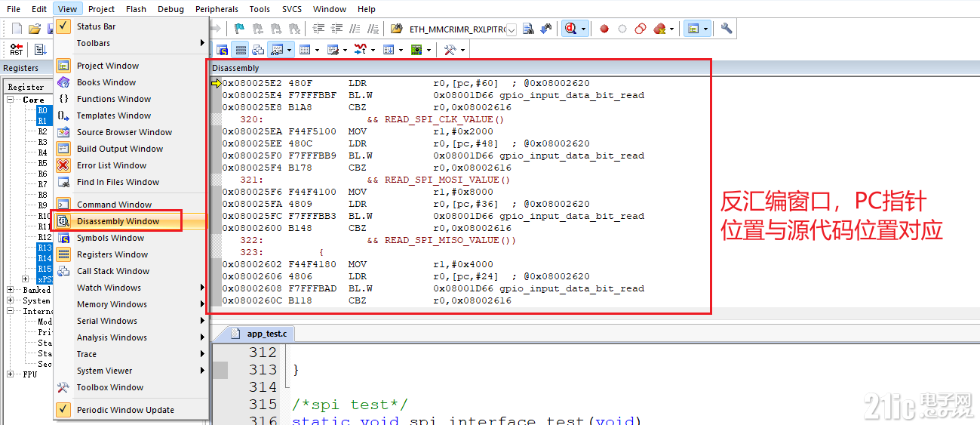Choose Error List Window in View menu
The image size is (980, 425).
[131, 165]
